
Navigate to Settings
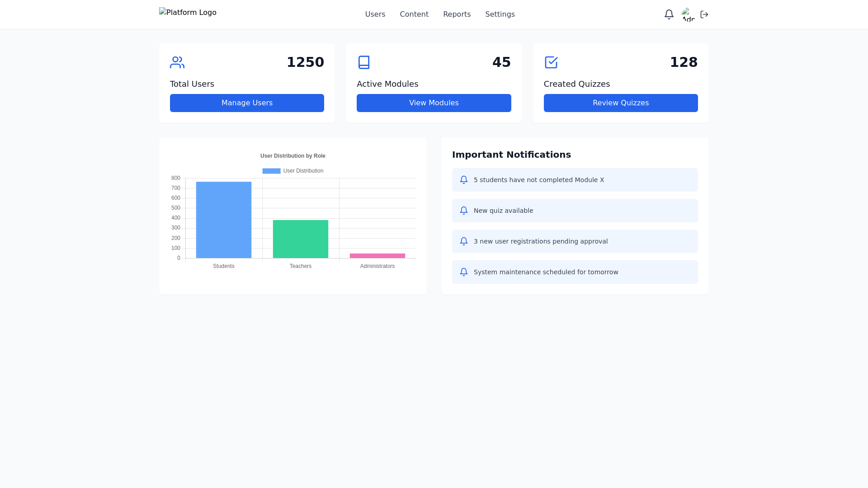coord(500,14)
